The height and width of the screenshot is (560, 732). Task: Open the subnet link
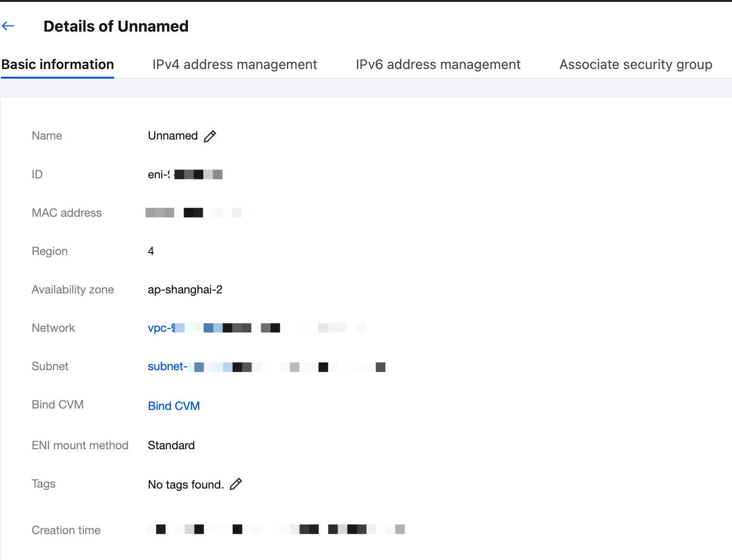[167, 366]
